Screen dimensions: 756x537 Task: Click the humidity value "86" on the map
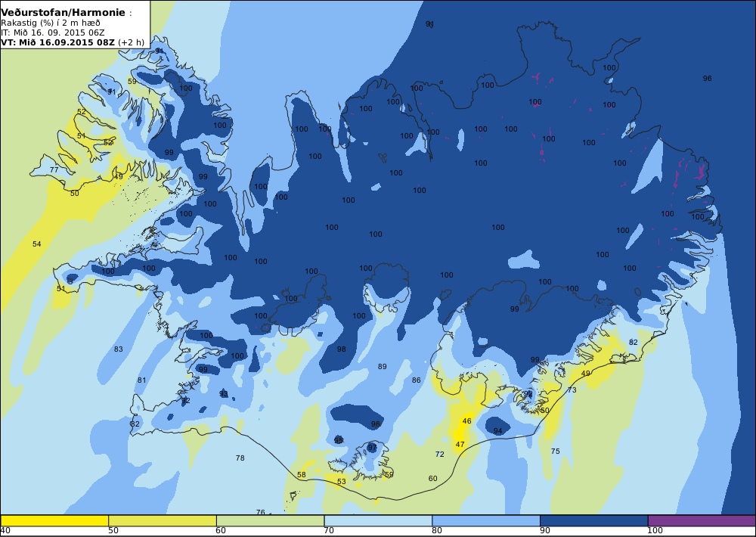pos(416,380)
